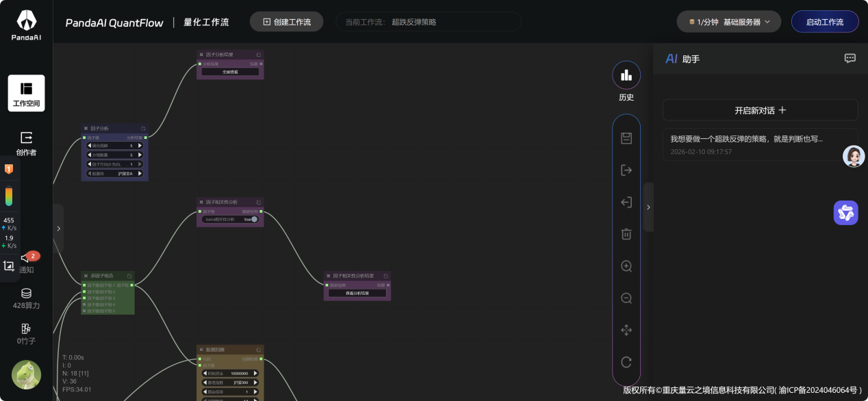
Task: Decrease 调仓周期 value with left arrow
Action: [90, 146]
